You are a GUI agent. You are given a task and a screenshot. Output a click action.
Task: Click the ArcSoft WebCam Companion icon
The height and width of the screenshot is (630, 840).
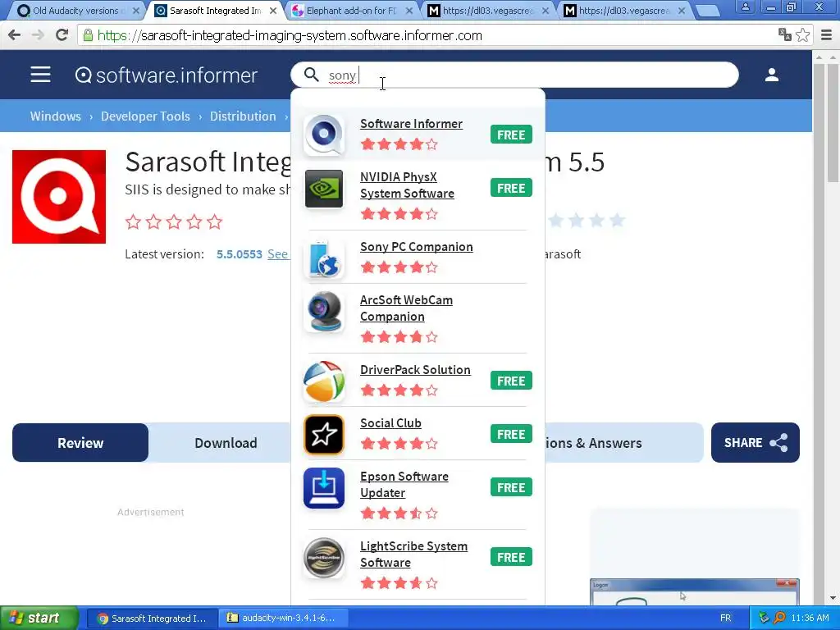point(323,313)
